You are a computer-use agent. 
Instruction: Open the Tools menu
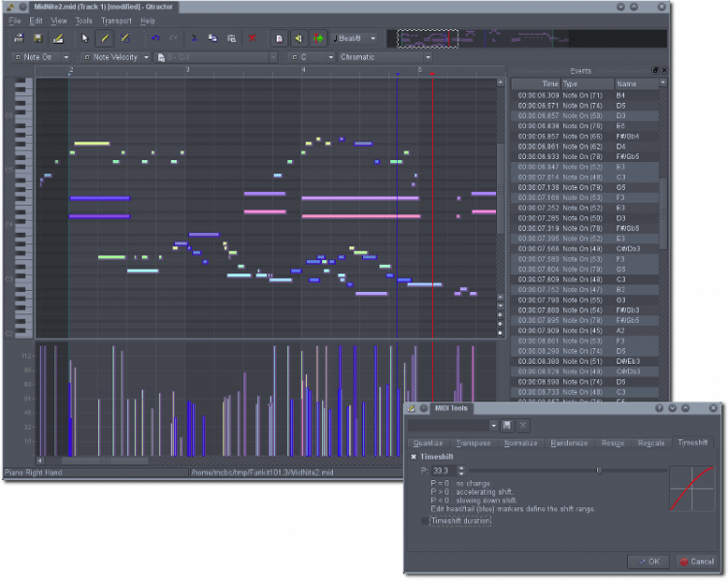(83, 21)
